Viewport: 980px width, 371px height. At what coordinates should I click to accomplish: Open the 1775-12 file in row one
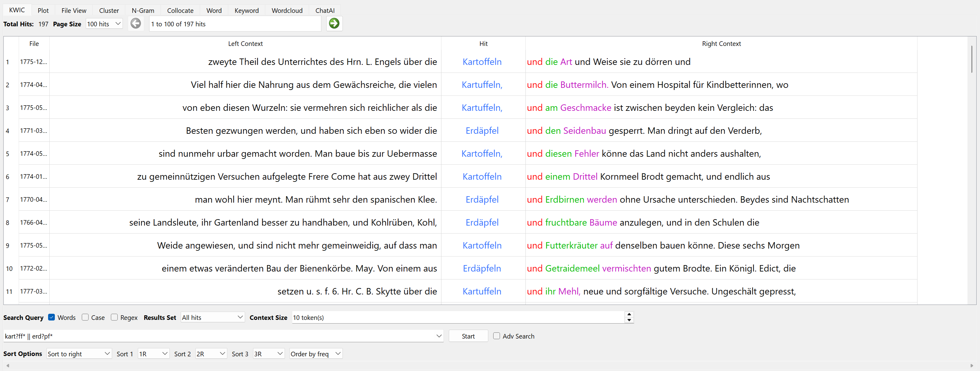[x=33, y=62]
